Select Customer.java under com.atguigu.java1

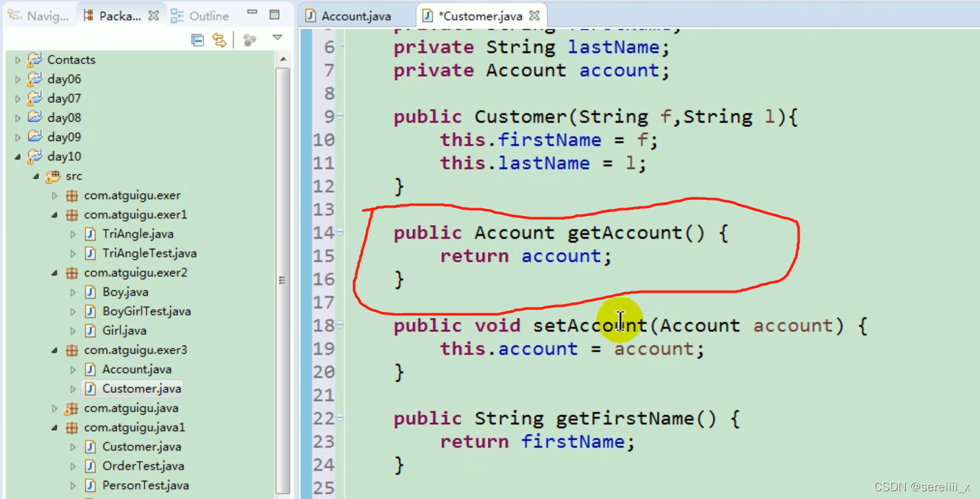[142, 447]
